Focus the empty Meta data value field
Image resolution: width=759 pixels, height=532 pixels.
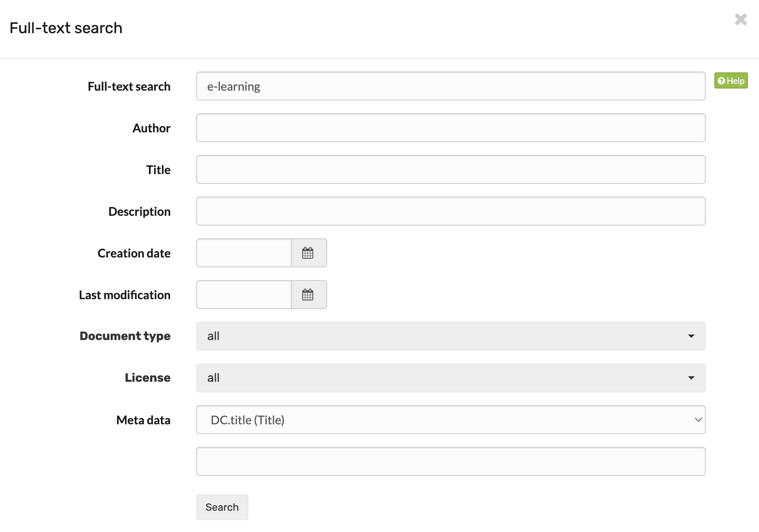coord(451,461)
